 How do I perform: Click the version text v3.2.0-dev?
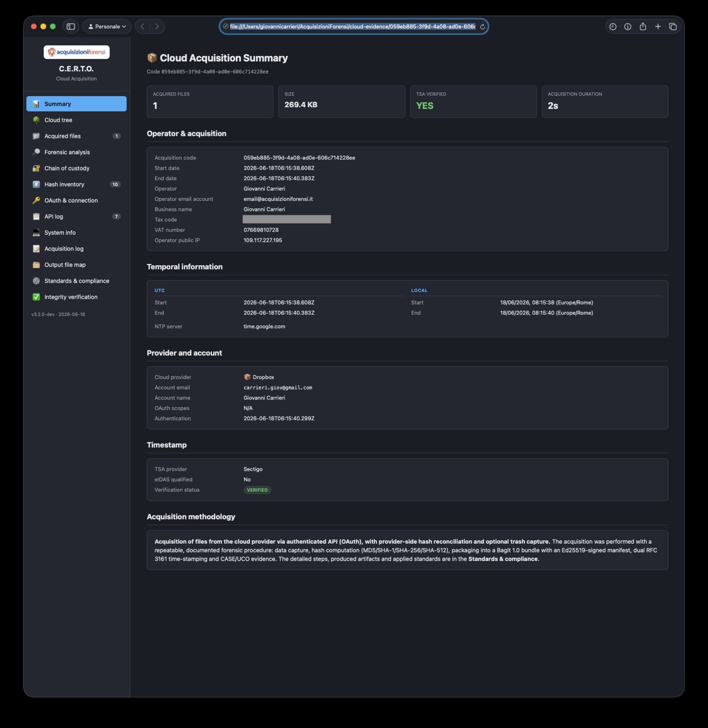pos(43,314)
